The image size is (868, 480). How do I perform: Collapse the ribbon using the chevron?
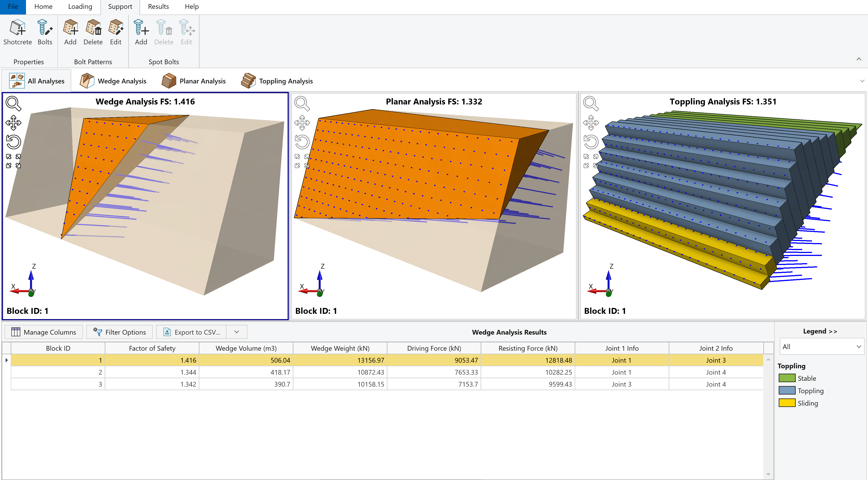[859, 59]
